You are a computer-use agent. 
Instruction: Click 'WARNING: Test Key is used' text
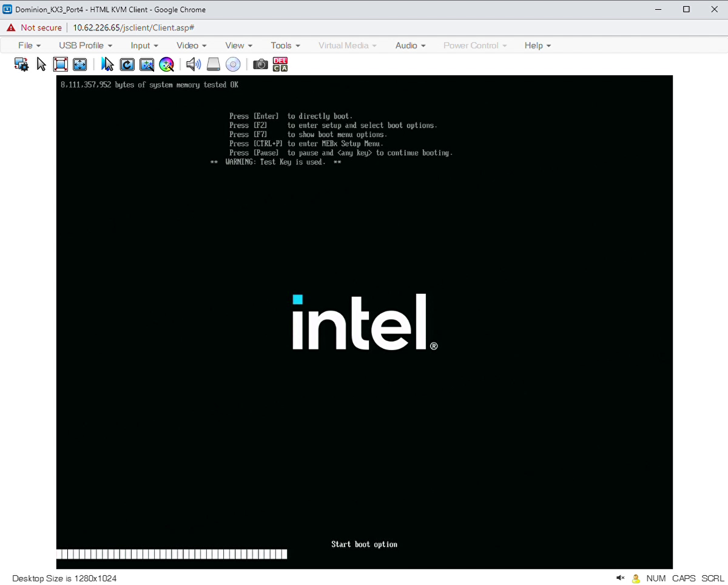tap(275, 162)
